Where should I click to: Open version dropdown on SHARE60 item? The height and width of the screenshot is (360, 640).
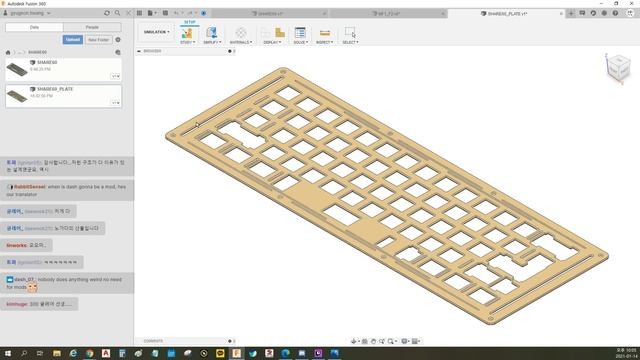click(116, 76)
